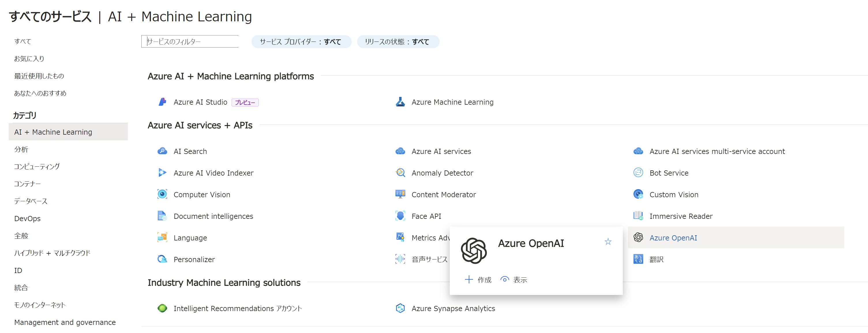Viewport: 868px width, 333px height.
Task: Click the Azure OpenAI title in popup
Action: coord(531,243)
